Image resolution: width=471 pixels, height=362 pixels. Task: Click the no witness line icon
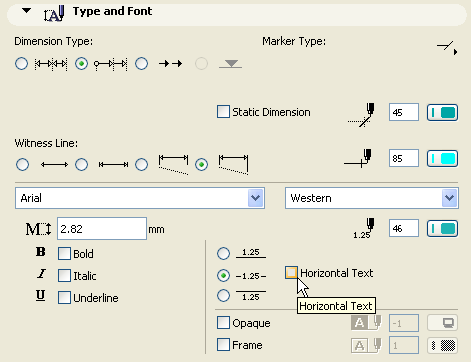[54, 164]
